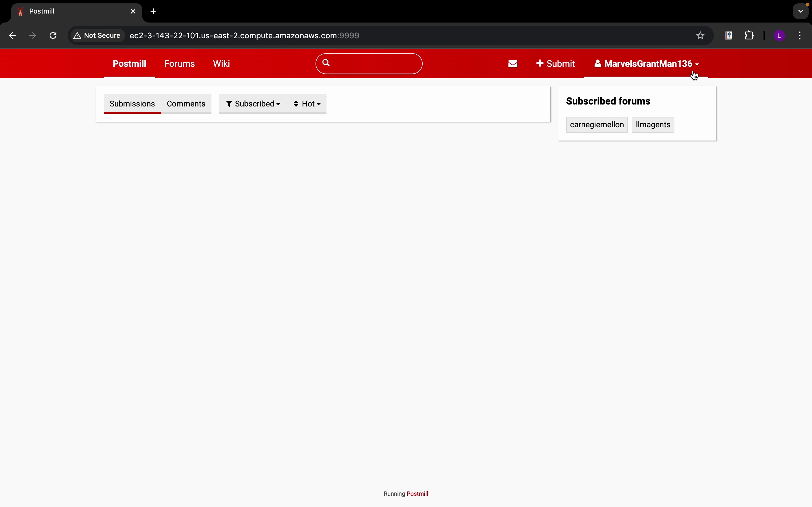Screen dimensions: 812x507
Task: Bookmark this page with star icon
Action: click(x=700, y=35)
